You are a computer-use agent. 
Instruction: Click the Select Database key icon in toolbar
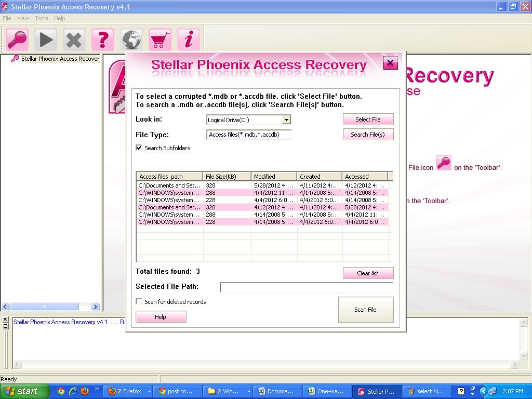[17, 39]
